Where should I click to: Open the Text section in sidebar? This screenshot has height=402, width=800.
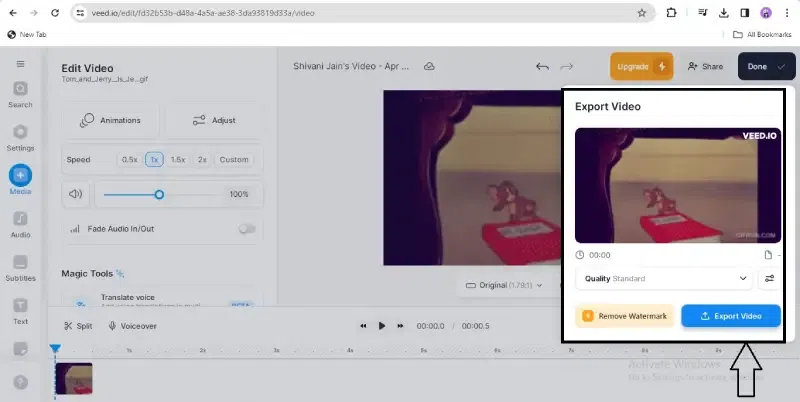coord(20,311)
